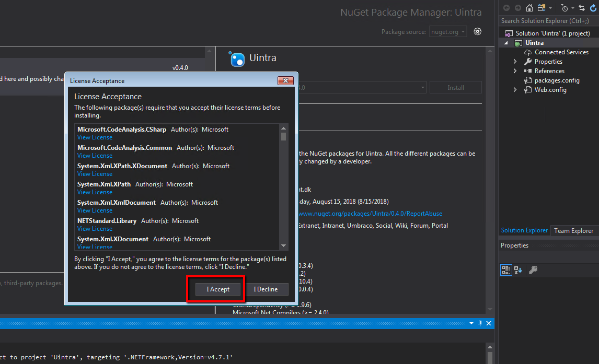This screenshot has width=599, height=364.
Task: Click the I Decline button
Action: [x=266, y=289]
